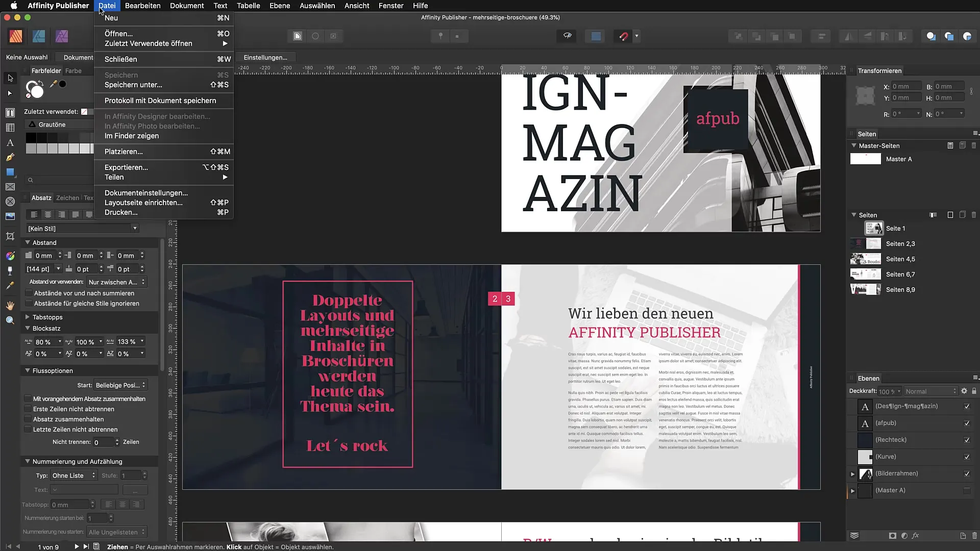Toggle visibility of (Rechteck) layer
Viewport: 980px width, 551px height.
pyautogui.click(x=967, y=440)
